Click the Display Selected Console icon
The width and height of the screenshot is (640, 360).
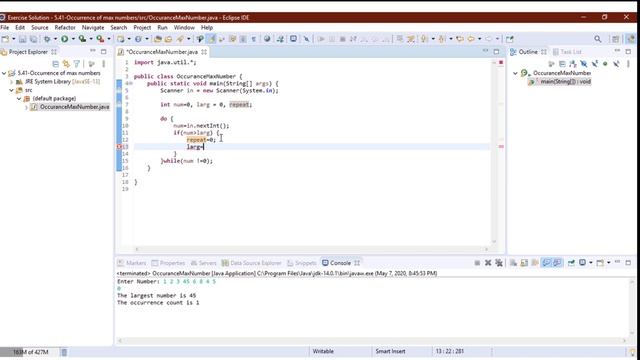(582, 263)
